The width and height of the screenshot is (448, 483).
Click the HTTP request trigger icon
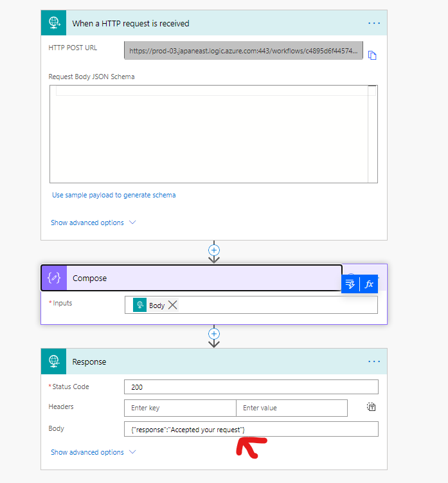[x=53, y=23]
